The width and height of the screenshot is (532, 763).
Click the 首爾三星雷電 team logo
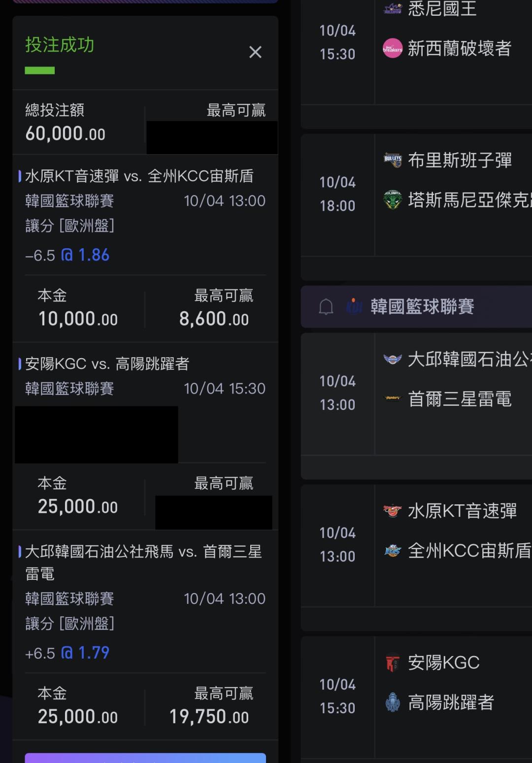coord(393,398)
